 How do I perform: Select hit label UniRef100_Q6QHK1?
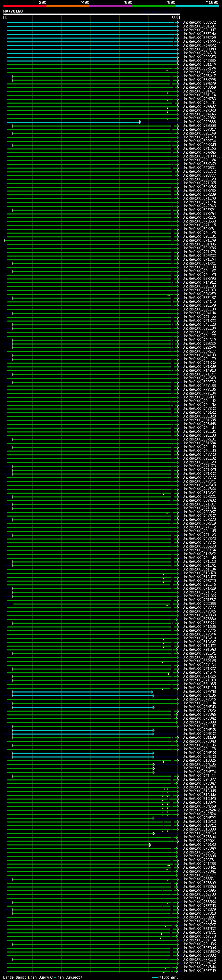[199, 867]
